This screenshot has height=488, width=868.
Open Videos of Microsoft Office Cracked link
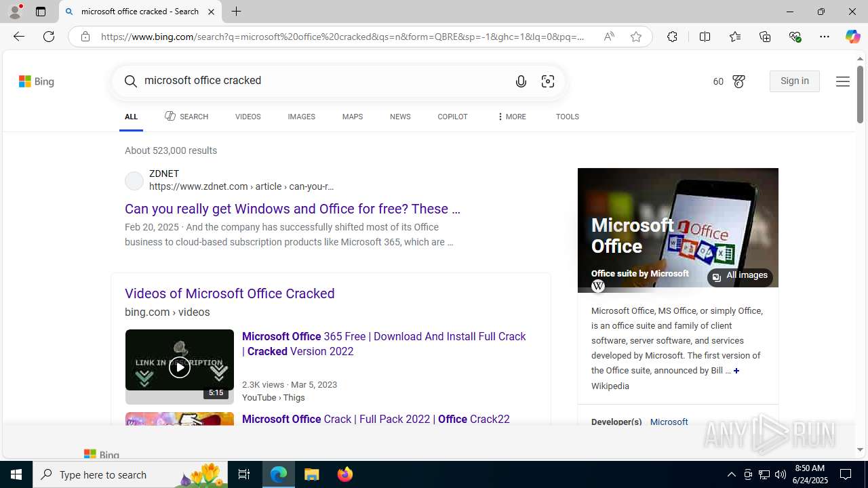pos(229,293)
